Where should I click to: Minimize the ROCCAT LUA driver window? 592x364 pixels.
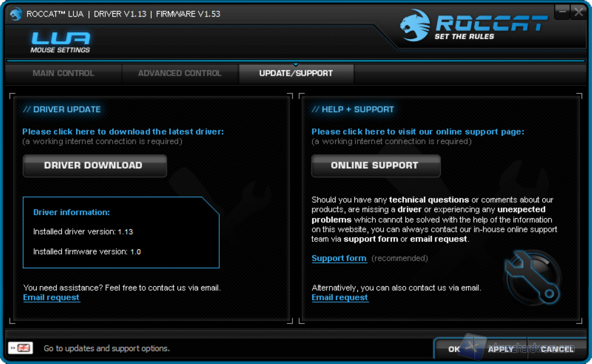(562, 12)
